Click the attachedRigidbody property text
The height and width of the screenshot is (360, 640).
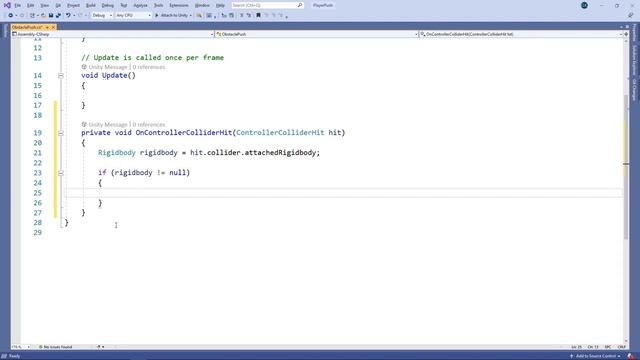point(280,153)
